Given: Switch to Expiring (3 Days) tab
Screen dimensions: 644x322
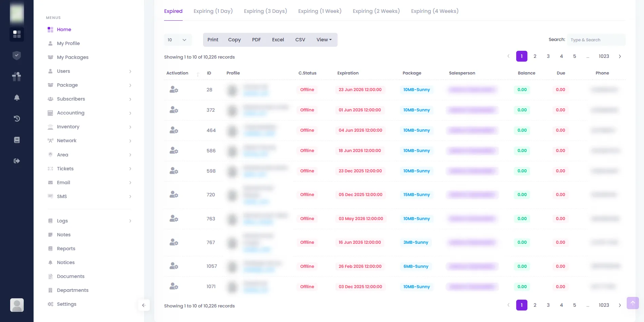Looking at the screenshot, I should pyautogui.click(x=265, y=11).
